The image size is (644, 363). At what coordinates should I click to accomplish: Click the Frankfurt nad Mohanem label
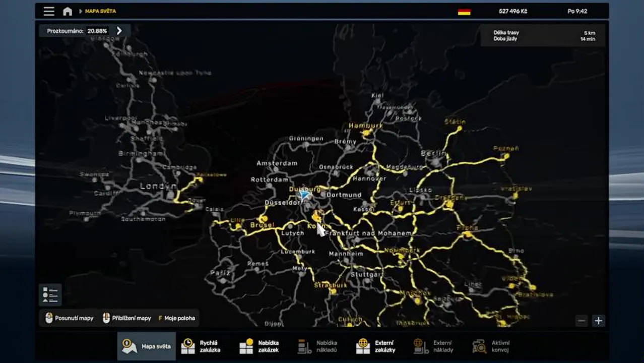pyautogui.click(x=369, y=233)
